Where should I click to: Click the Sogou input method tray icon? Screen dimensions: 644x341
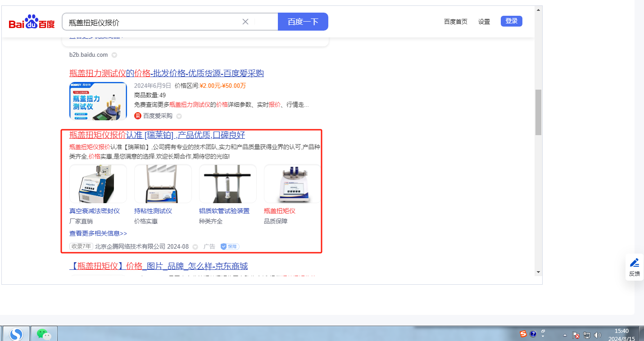pyautogui.click(x=523, y=334)
